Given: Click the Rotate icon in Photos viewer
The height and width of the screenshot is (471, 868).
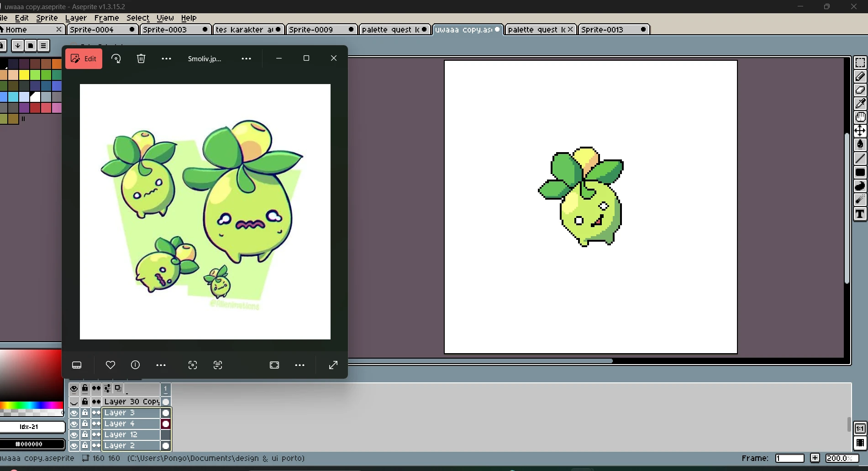Looking at the screenshot, I should pos(116,58).
